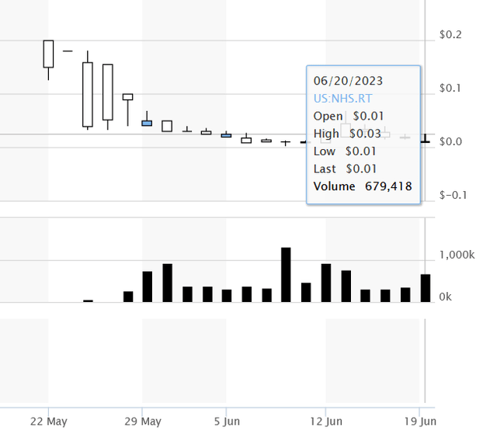This screenshot has width=497, height=448.
Task: Select the first candlestick above 22 May
Action: [x=48, y=60]
